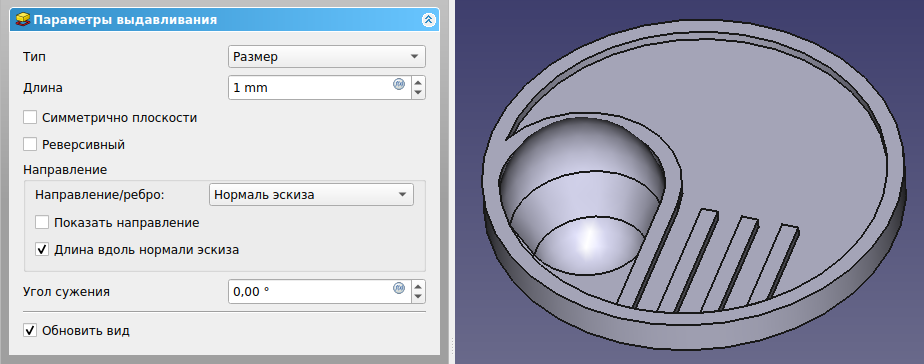Increase Длина value with up arrow

tap(418, 82)
